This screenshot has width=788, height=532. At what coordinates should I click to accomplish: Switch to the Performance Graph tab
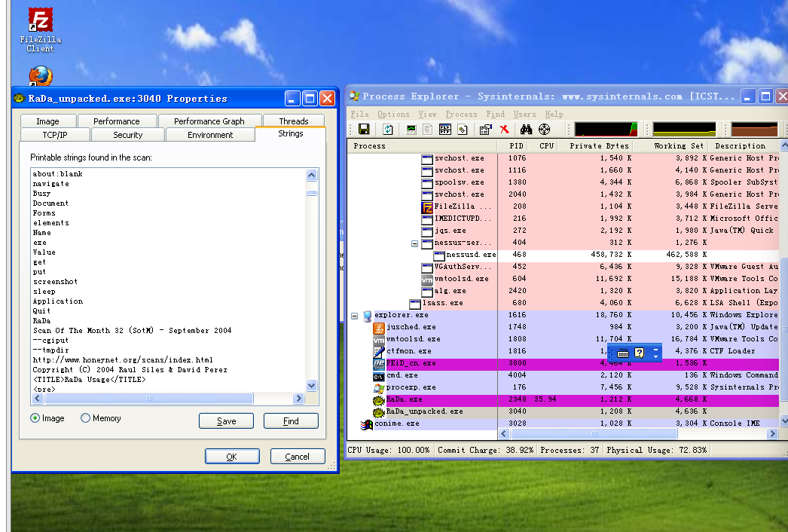tap(209, 121)
